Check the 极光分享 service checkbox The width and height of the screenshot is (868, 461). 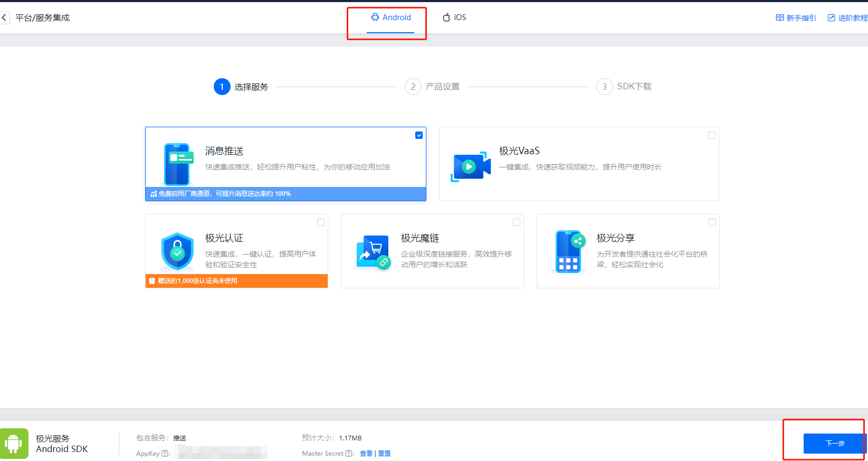pyautogui.click(x=712, y=222)
